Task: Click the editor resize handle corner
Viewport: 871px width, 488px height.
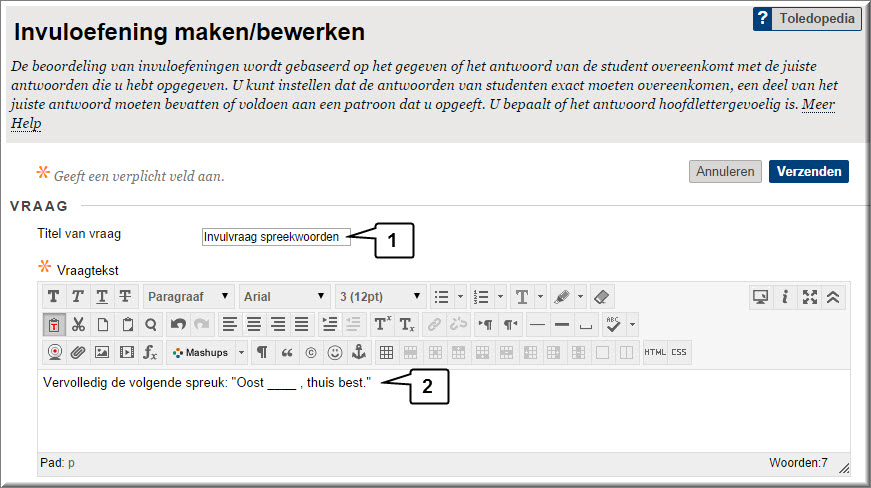Action: [x=844, y=468]
